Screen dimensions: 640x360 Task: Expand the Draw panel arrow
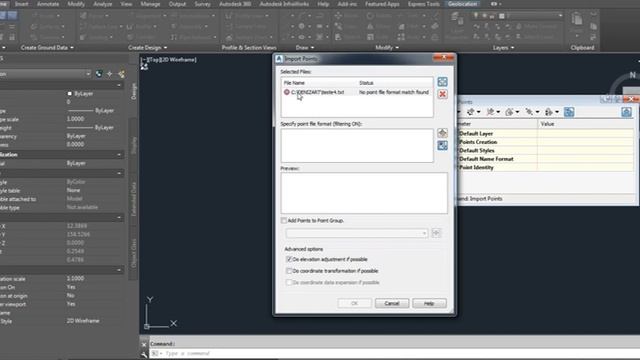(x=312, y=48)
